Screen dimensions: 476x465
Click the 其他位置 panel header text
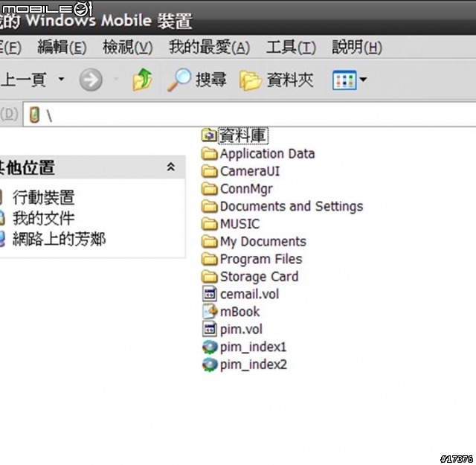(x=28, y=167)
